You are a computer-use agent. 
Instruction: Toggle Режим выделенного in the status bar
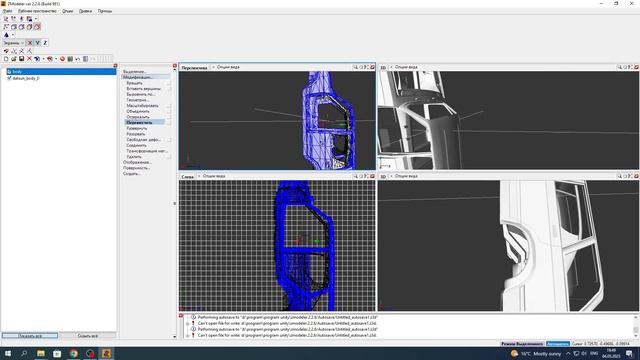[x=522, y=344]
